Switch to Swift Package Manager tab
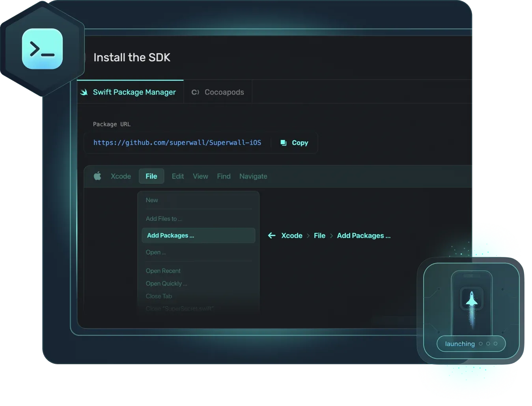 [134, 92]
